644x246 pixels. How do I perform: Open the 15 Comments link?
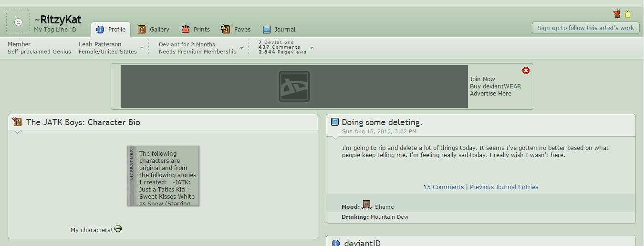(x=443, y=187)
